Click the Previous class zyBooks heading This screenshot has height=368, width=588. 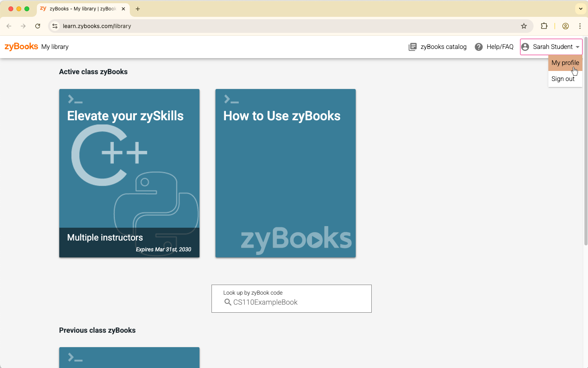tap(97, 330)
